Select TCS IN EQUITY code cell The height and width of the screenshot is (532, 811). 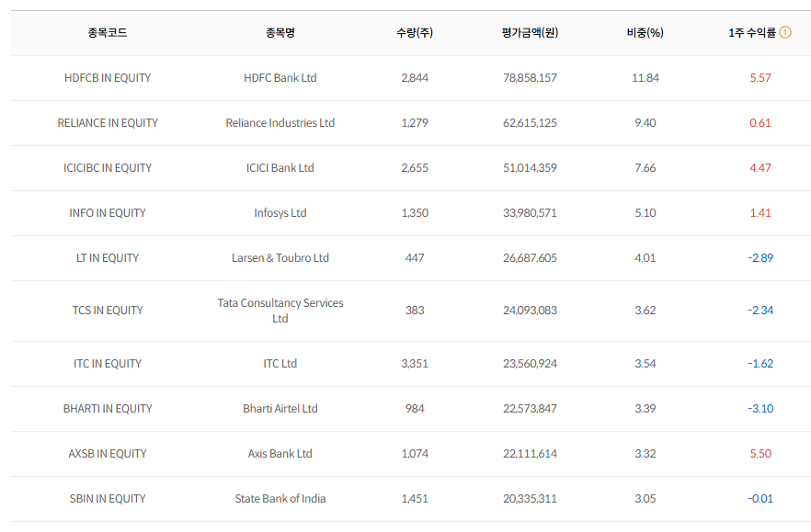[x=108, y=311]
